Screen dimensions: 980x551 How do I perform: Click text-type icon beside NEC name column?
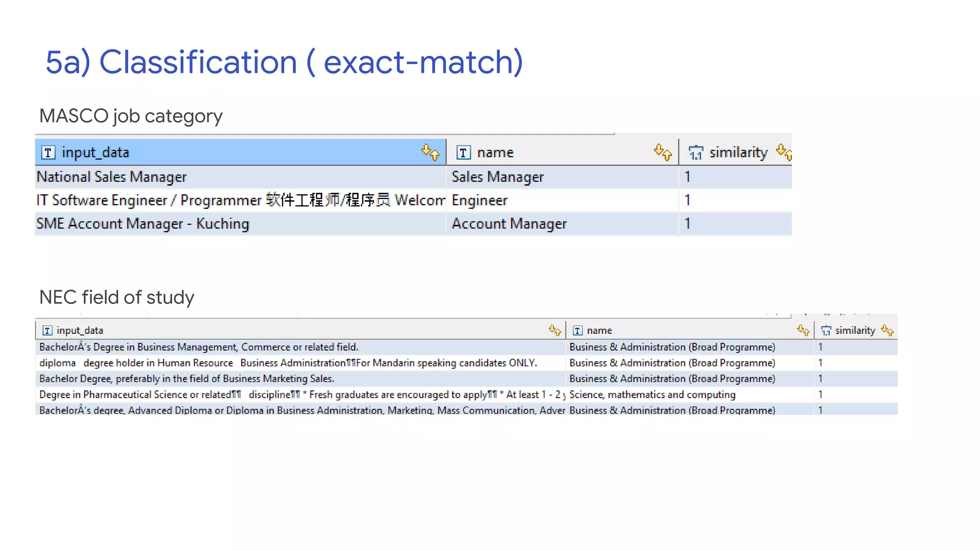(x=578, y=331)
